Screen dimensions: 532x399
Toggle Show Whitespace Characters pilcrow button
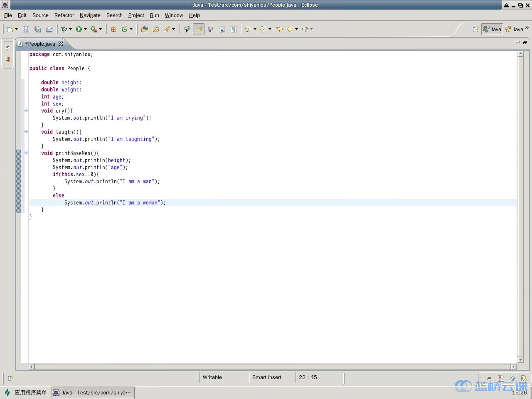[x=234, y=29]
